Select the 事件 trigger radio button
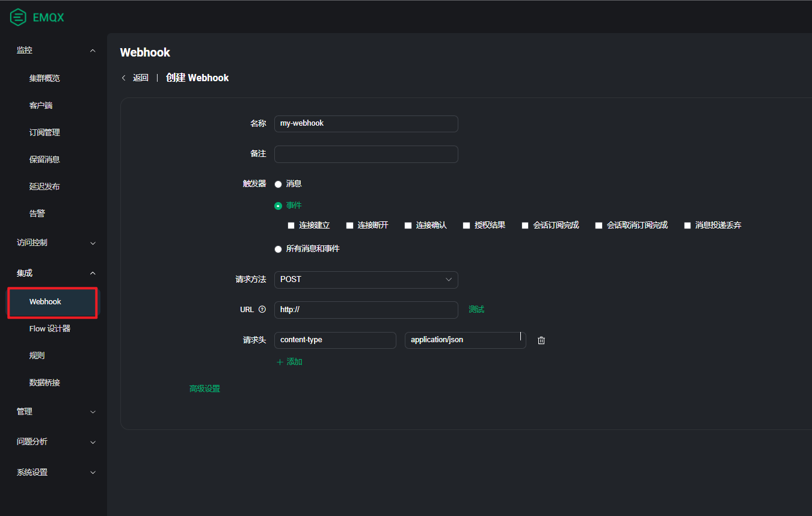812x516 pixels. point(278,206)
